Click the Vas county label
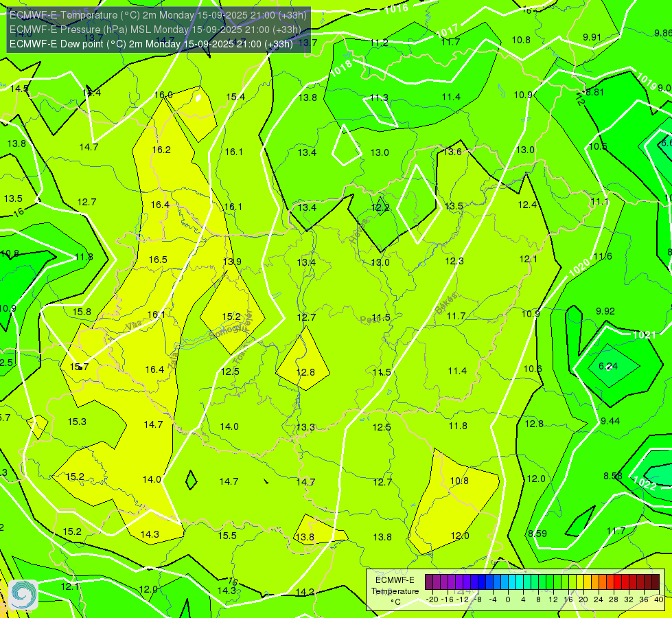Screen dimensions: 672x618 click(x=135, y=326)
